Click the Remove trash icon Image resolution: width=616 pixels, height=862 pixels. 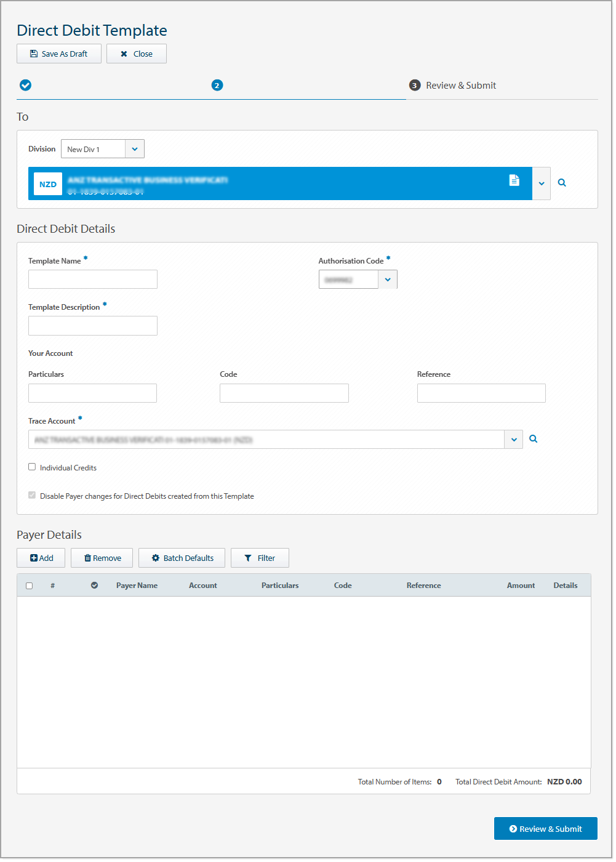pyautogui.click(x=89, y=558)
